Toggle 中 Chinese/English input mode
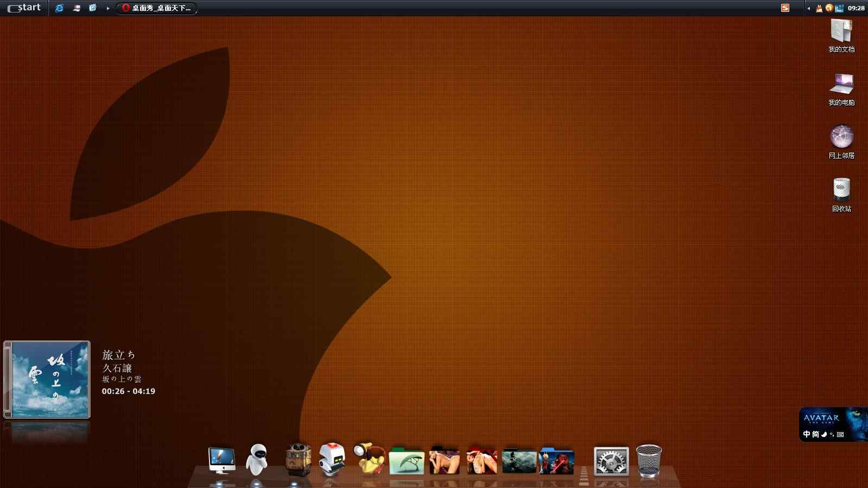Viewport: 868px width, 488px height. (807, 434)
